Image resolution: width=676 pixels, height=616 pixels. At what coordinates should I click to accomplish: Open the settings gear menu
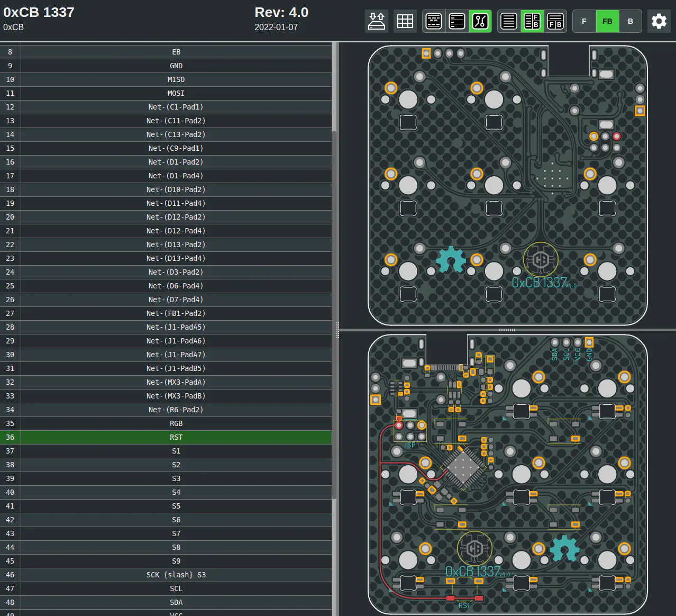point(659,21)
